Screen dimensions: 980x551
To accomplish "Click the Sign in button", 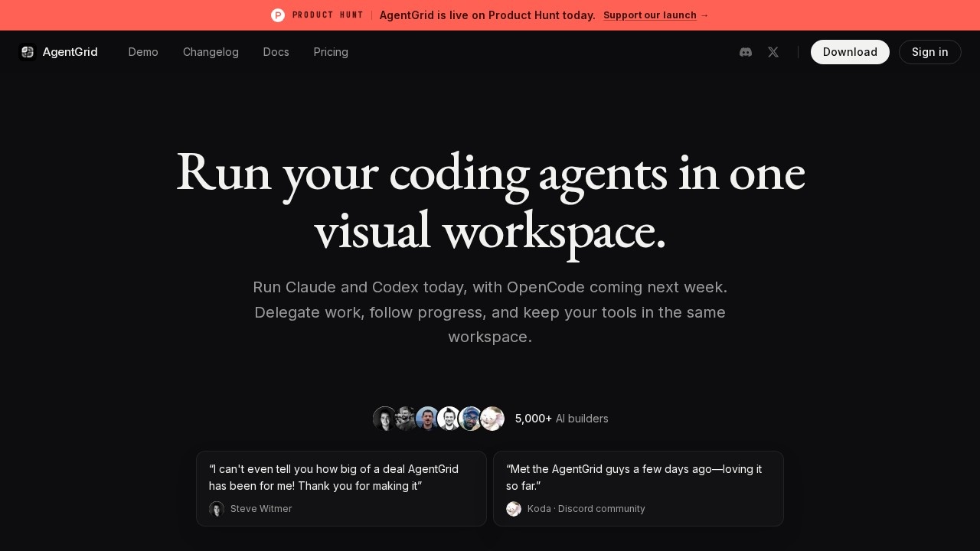I will pos(930,52).
